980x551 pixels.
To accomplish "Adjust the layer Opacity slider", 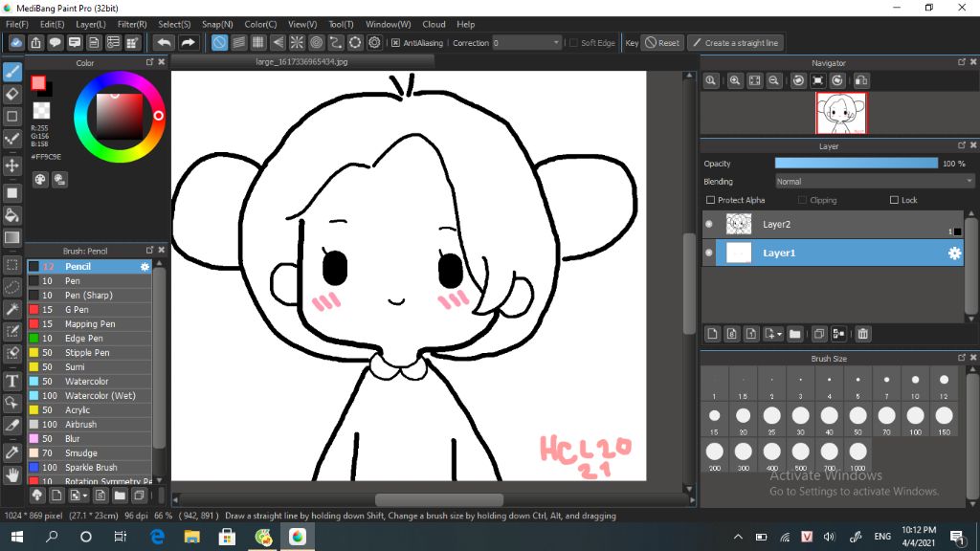I will [857, 163].
